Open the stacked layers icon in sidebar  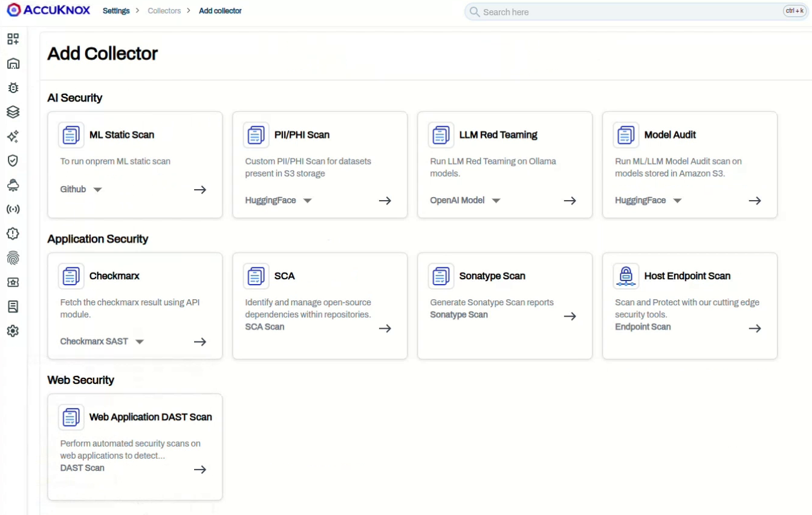(x=13, y=112)
